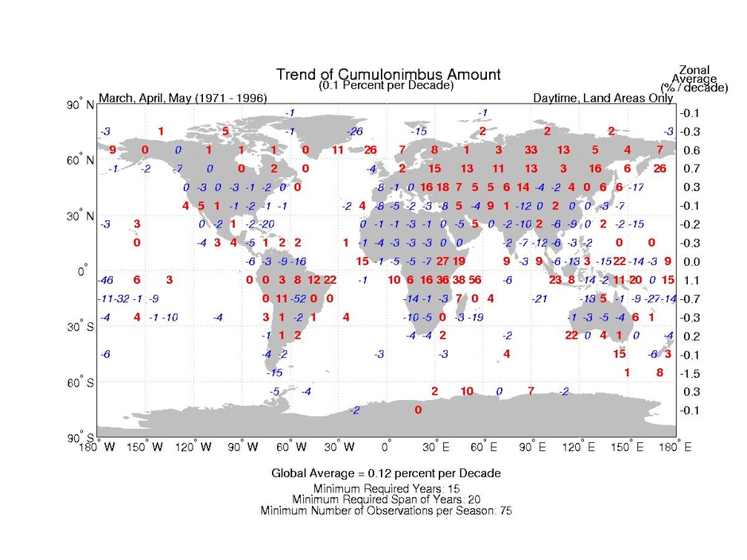Click the 'Trend of Cumulonimbus Amount' title

pyautogui.click(x=388, y=74)
